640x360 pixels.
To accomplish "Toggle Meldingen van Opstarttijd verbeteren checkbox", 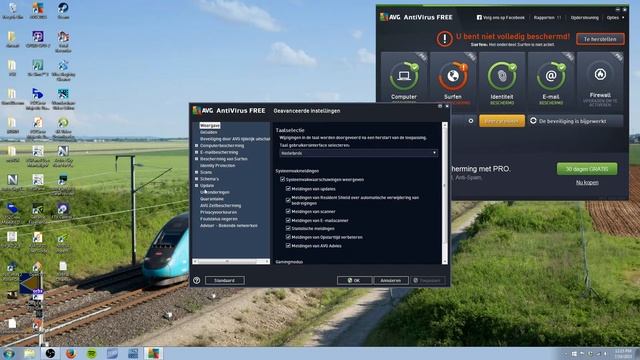I will point(288,237).
